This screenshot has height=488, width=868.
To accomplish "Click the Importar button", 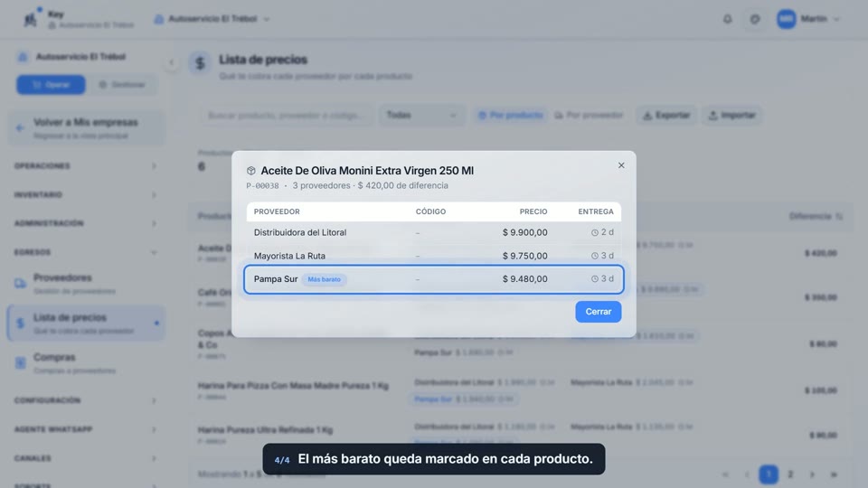I will coord(731,115).
